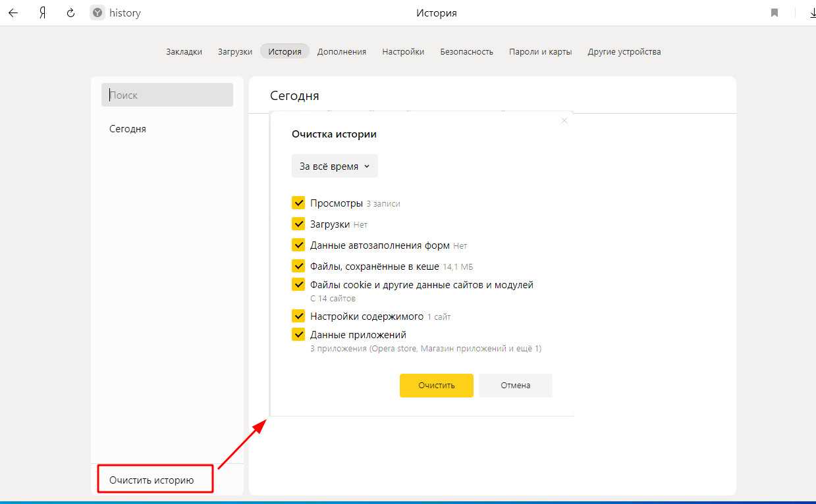816x504 pixels.
Task: Open the Настройки tab
Action: tap(403, 51)
